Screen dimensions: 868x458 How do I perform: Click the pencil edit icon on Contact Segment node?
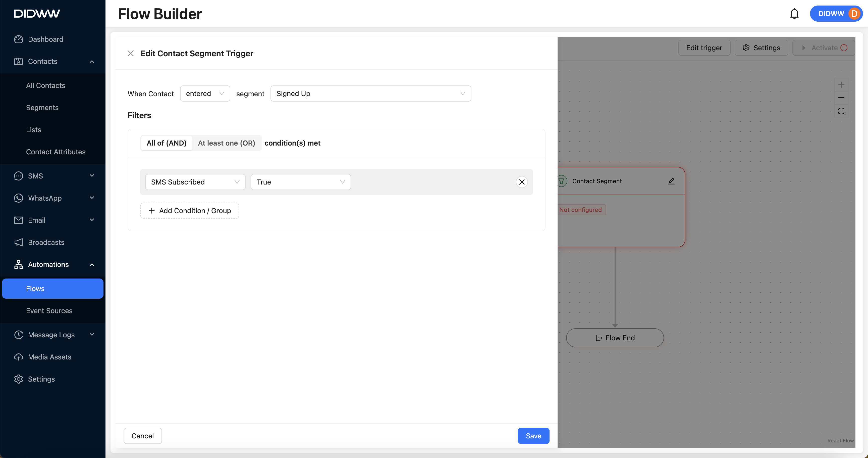point(671,181)
